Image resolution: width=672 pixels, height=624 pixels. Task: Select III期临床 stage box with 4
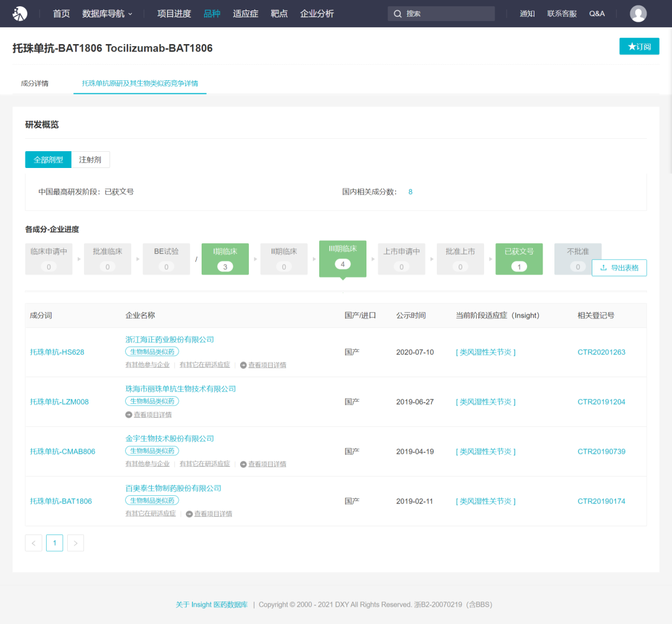point(342,259)
